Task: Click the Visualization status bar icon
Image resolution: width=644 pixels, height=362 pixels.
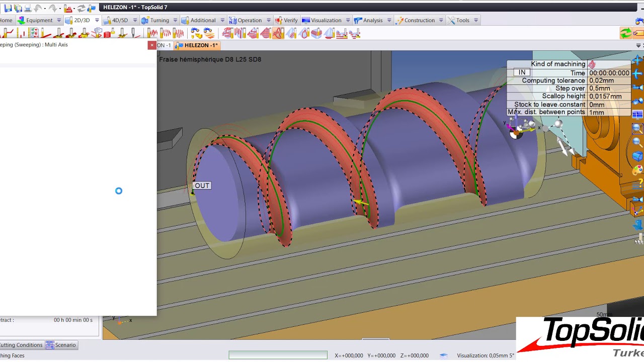Action: (443, 355)
